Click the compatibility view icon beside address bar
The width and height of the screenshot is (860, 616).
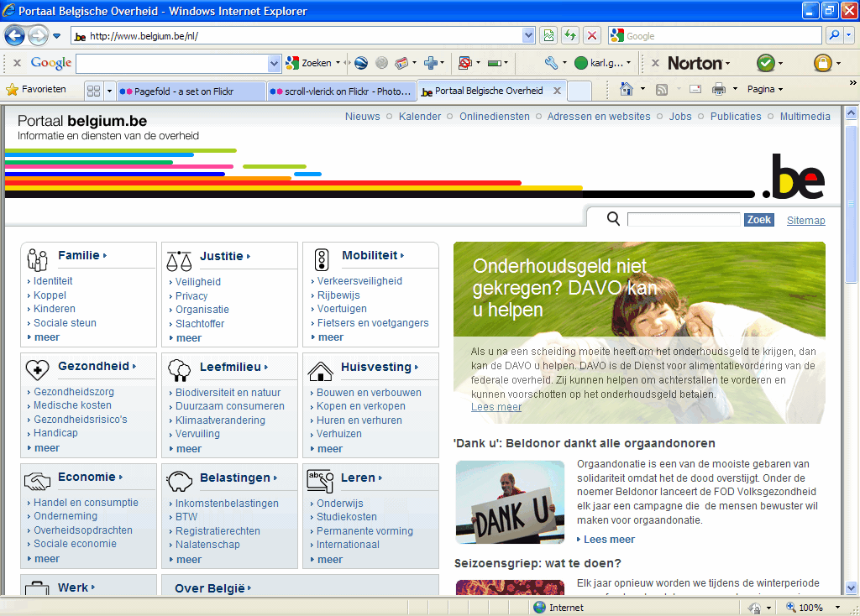coord(548,35)
